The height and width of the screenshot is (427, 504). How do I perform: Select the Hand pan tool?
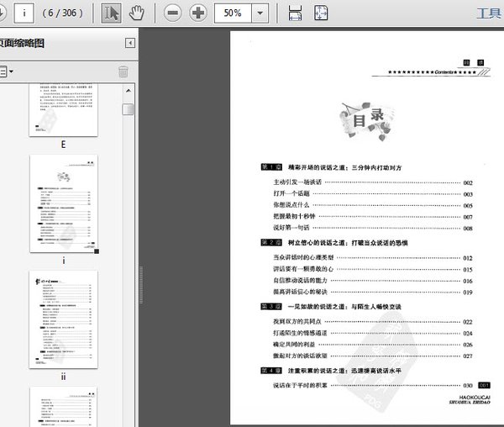(x=137, y=13)
